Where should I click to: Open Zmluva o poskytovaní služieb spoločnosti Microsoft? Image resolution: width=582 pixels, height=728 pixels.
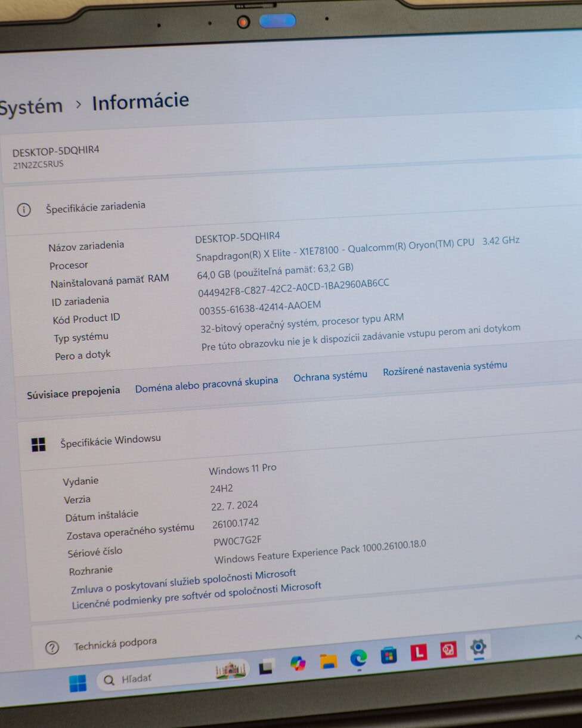click(184, 582)
